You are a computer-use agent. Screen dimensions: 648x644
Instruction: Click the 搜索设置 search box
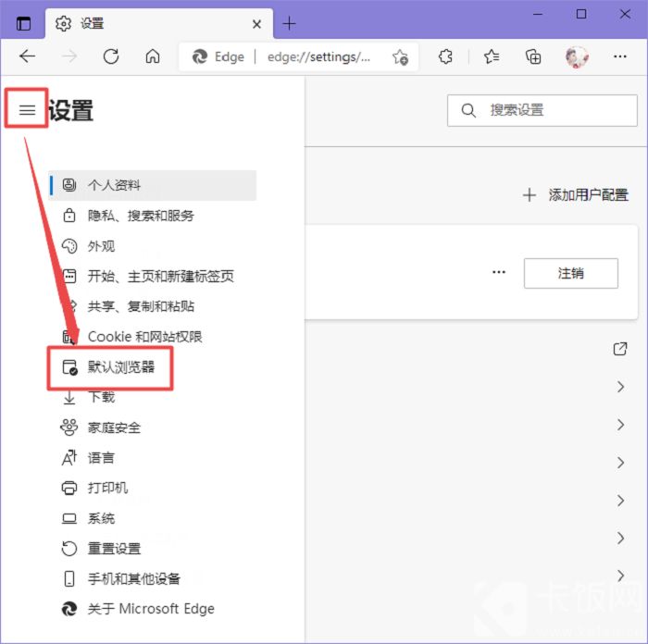pyautogui.click(x=542, y=110)
